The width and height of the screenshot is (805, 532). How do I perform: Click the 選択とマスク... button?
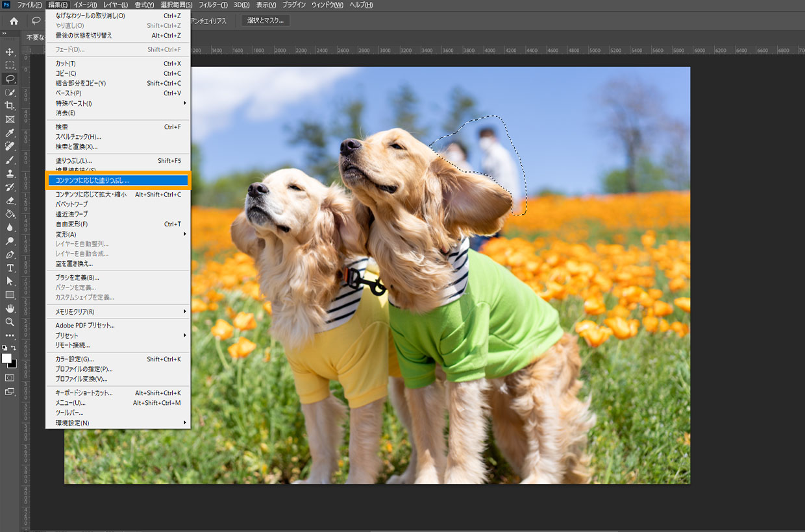266,21
